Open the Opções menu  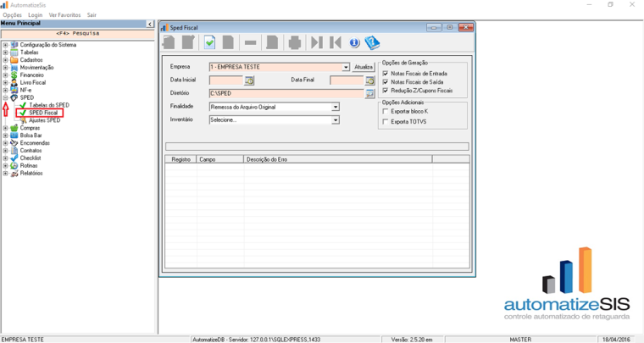(x=13, y=14)
